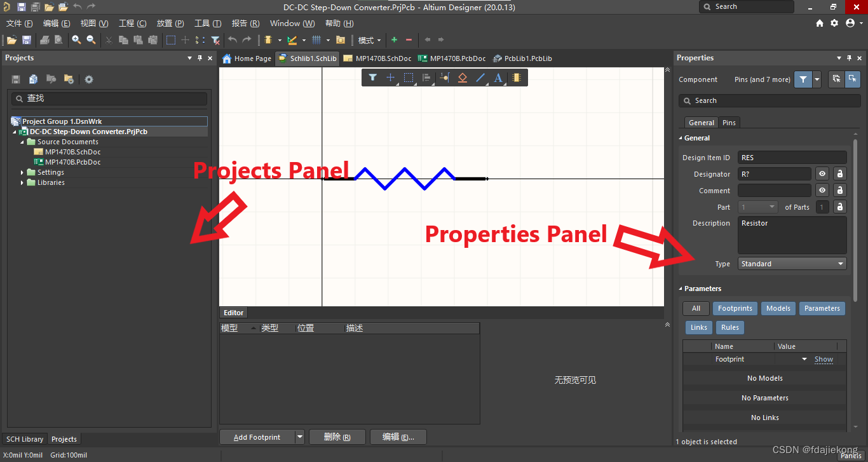The height and width of the screenshot is (462, 868).
Task: Select the place pin tool in active bar
Action: tap(444, 78)
